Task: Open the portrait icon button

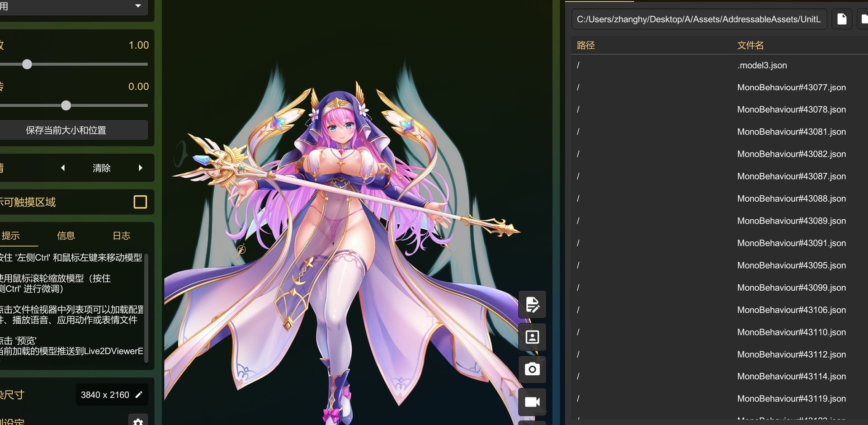Action: tap(532, 337)
